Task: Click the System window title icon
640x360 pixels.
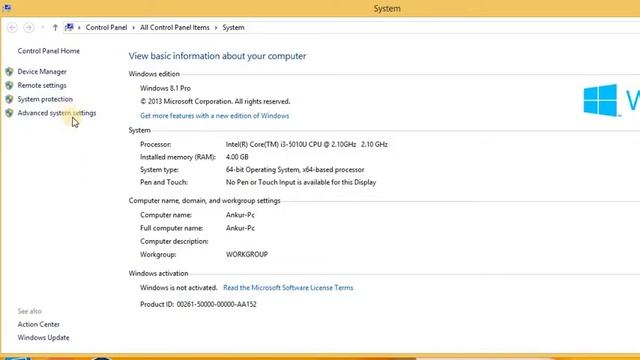Action: tap(7, 8)
